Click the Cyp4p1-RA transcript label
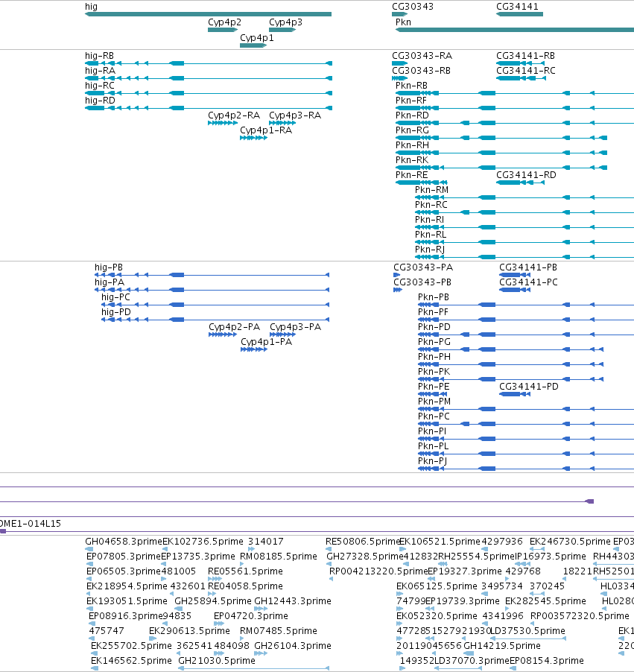Viewport: 634px width, 672px height. 266,130
